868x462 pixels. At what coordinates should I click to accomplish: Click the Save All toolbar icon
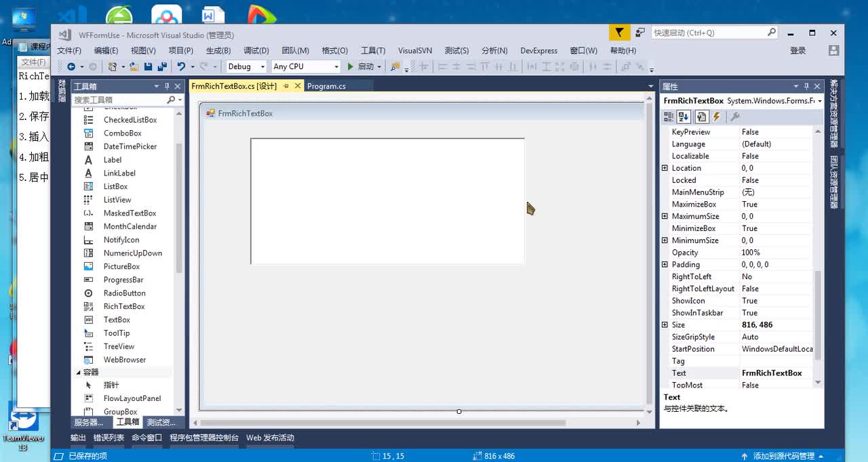[x=162, y=66]
